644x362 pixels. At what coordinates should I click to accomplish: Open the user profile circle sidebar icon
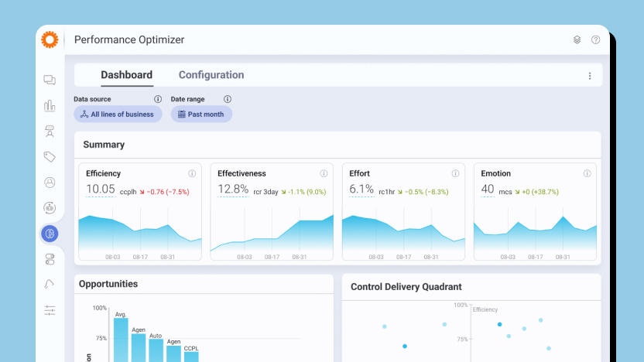[x=50, y=183]
